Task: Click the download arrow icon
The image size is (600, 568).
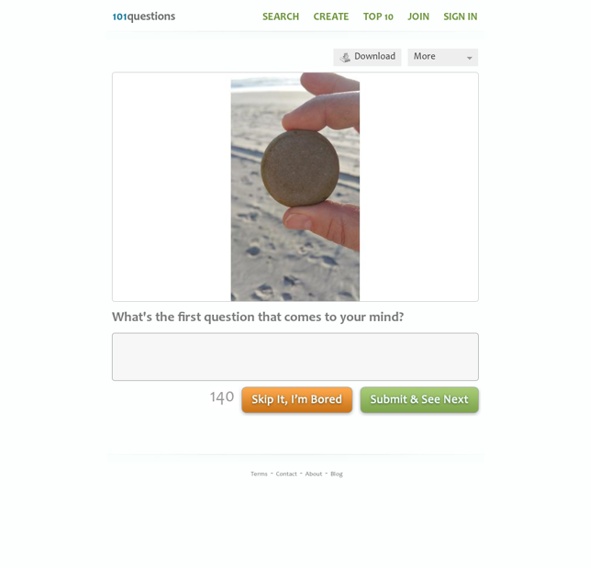Action: pyautogui.click(x=345, y=57)
